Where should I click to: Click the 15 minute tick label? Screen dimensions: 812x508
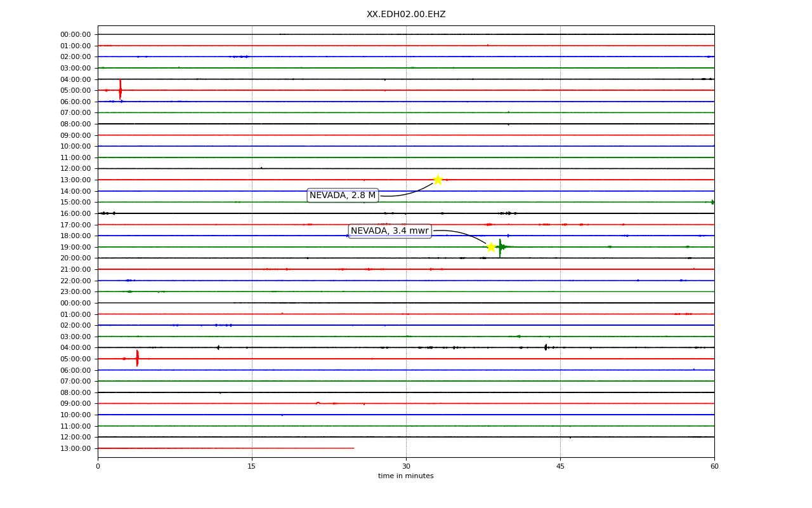coord(252,467)
